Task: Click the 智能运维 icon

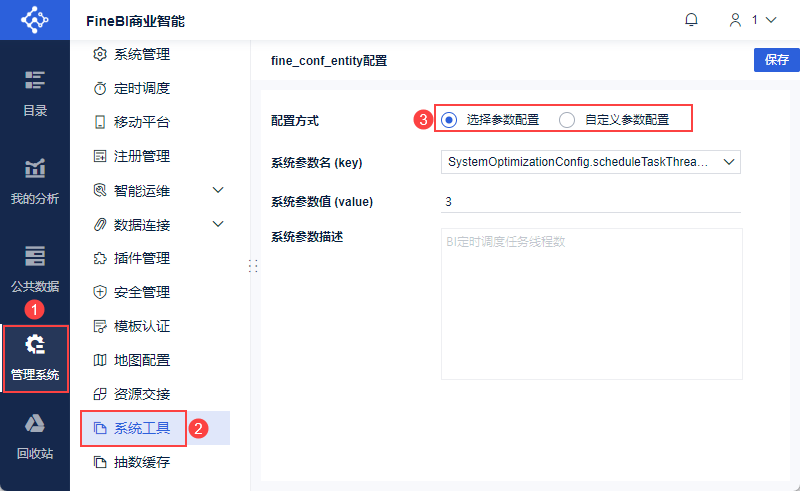Action: click(100, 190)
